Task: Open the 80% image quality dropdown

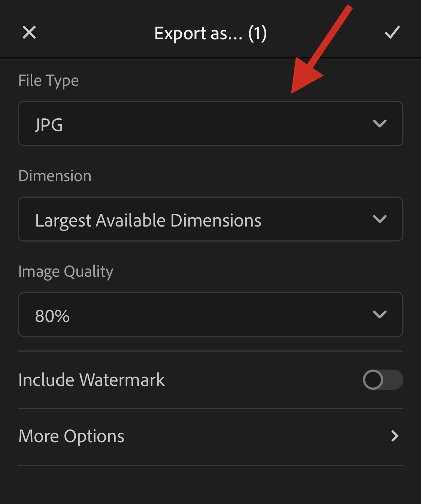Action: [210, 315]
